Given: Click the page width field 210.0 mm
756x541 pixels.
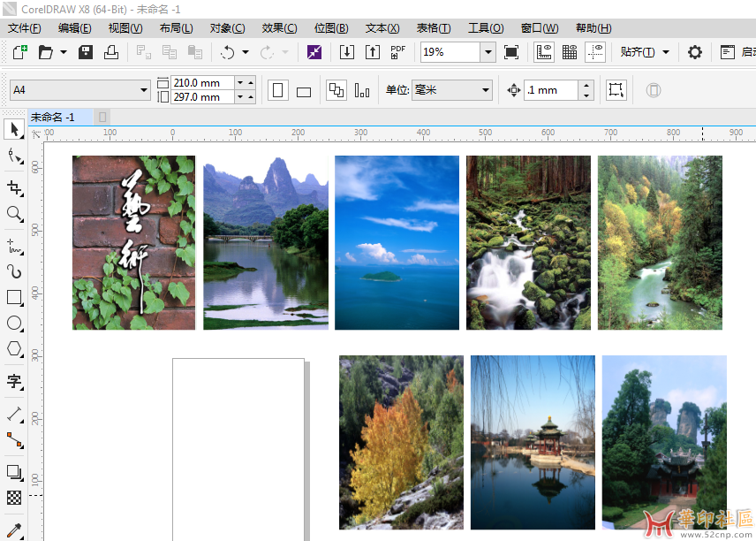Looking at the screenshot, I should [x=202, y=82].
